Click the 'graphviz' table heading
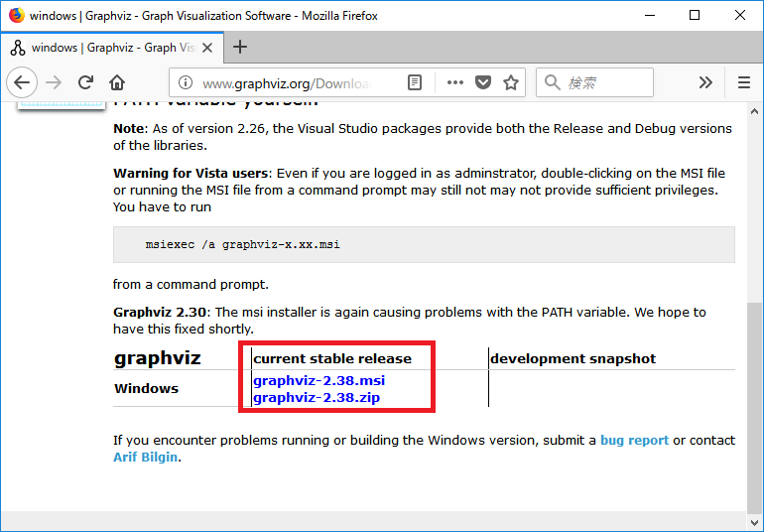The height and width of the screenshot is (532, 764). [158, 358]
